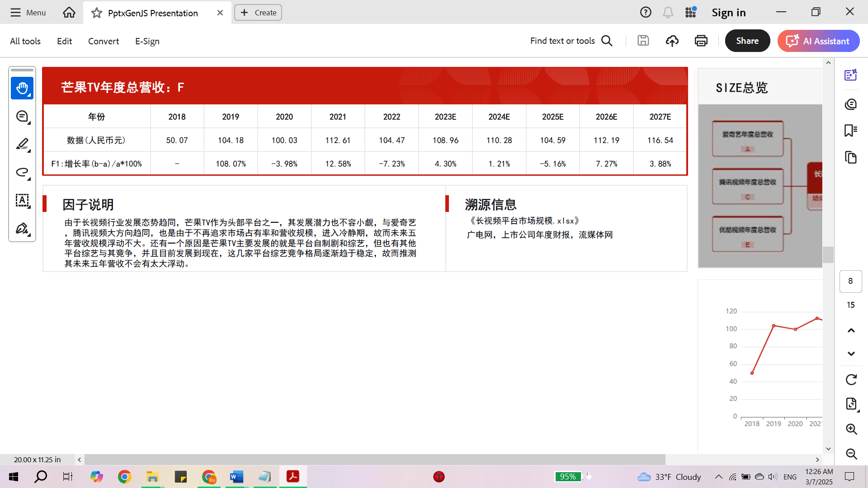Open the Convert menu item
Image resolution: width=868 pixels, height=488 pixels.
[x=104, y=41]
